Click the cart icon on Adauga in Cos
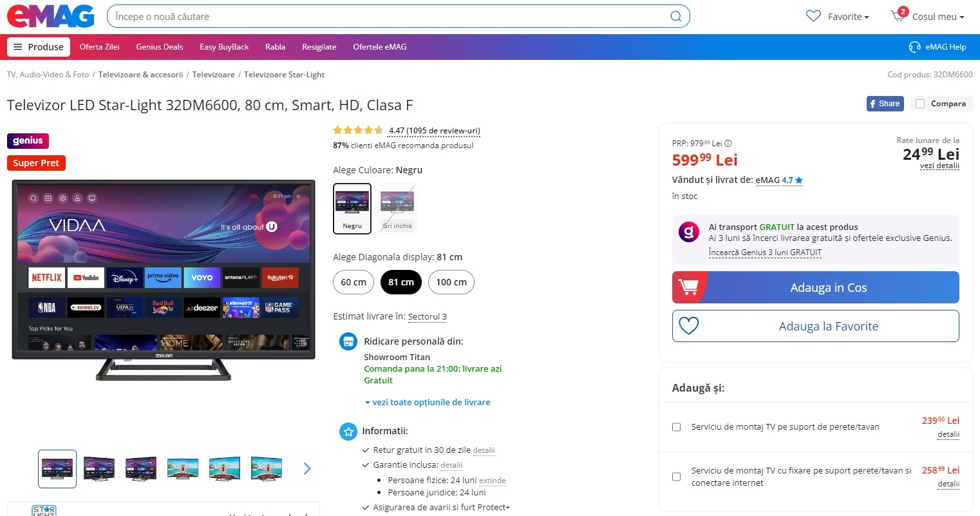The image size is (980, 516). pos(688,287)
